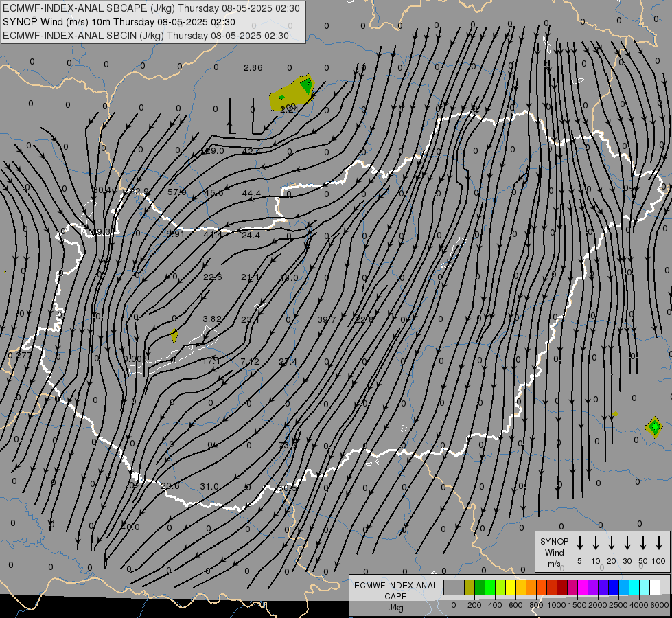Click the grid value '0.277'
This screenshot has width=672, height=618.
pyautogui.click(x=19, y=355)
